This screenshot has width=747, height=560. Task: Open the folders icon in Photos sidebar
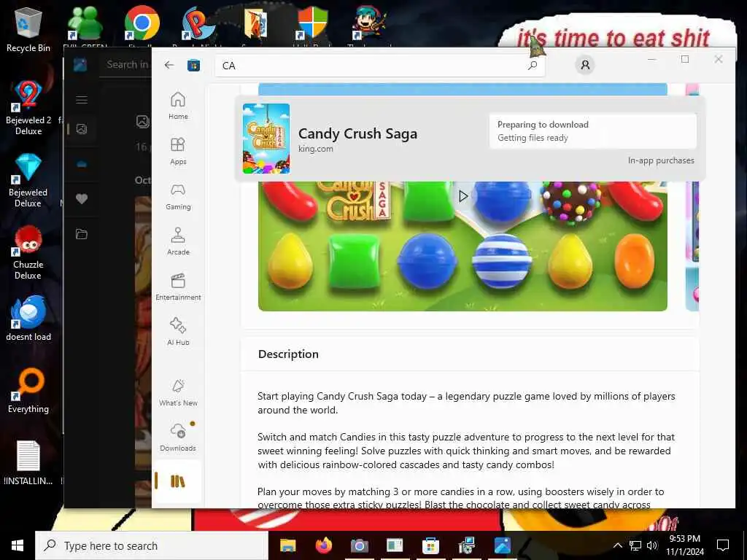click(82, 234)
